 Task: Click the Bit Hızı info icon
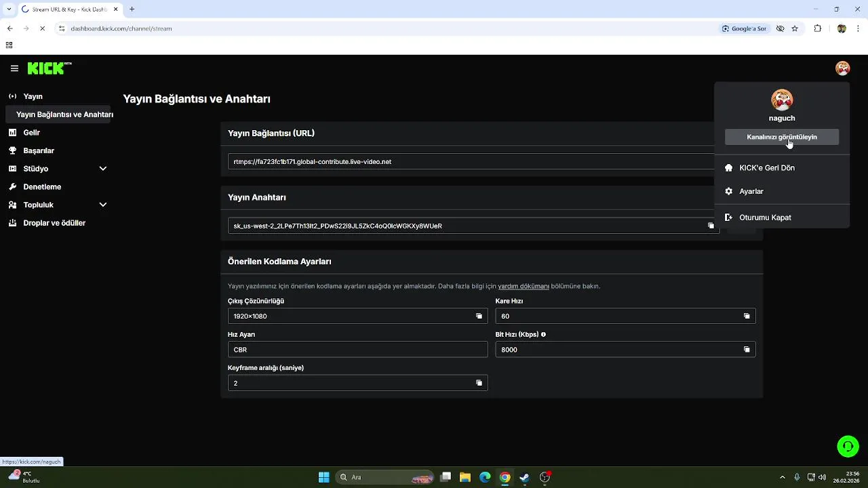543,334
